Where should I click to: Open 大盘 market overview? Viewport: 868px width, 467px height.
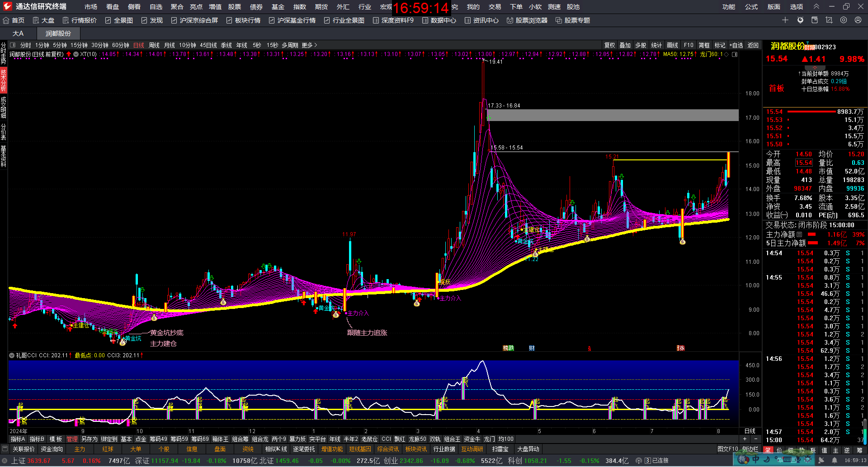[x=43, y=20]
